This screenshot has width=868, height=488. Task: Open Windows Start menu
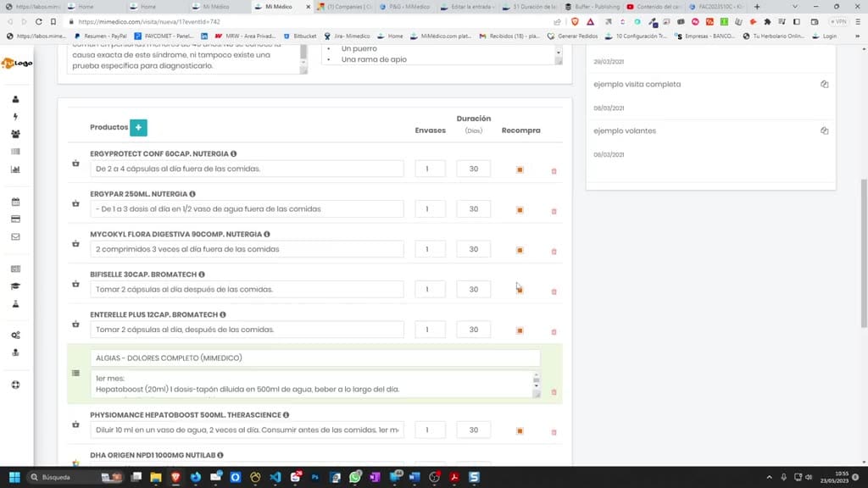click(x=14, y=477)
